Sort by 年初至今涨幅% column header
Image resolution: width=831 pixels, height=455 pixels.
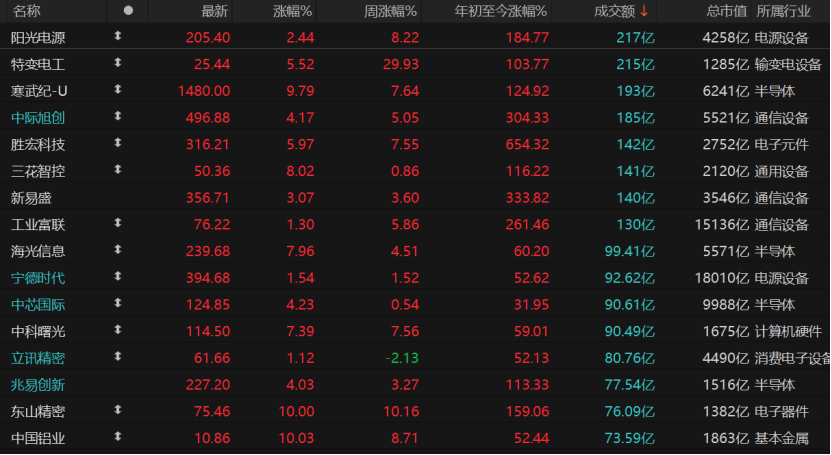pos(500,11)
